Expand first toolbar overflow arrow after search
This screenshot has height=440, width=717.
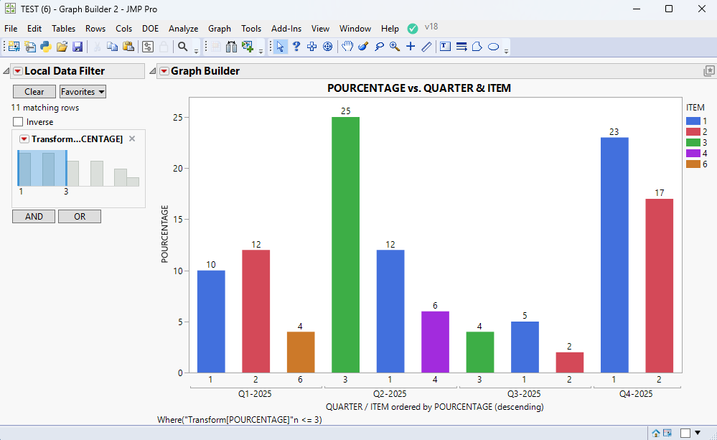(196, 51)
